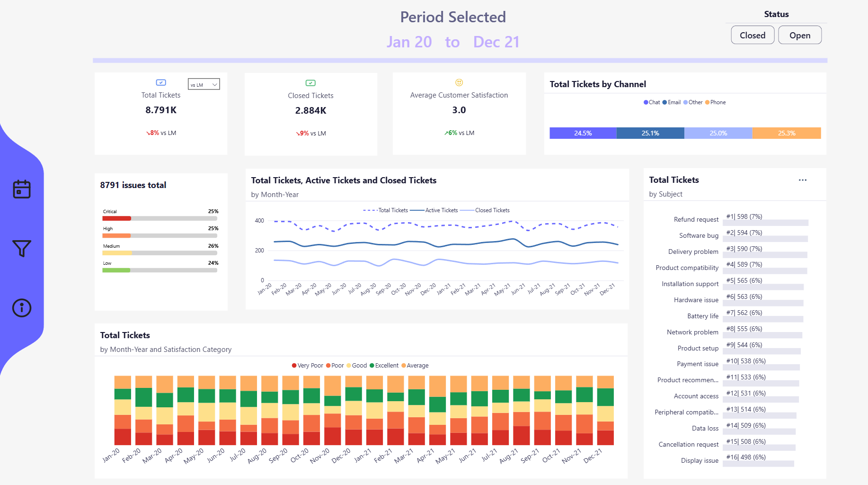
Task: Toggle the Open status filter
Action: [799, 36]
